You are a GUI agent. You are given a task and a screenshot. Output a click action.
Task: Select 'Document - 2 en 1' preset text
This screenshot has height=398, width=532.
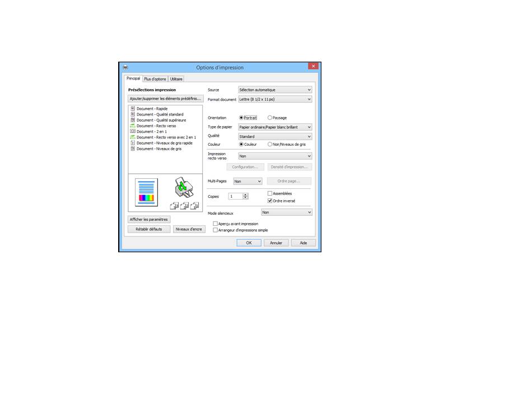pyautogui.click(x=152, y=131)
